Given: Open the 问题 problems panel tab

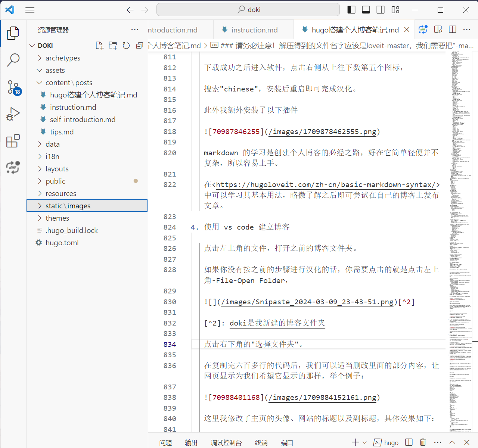Looking at the screenshot, I should tap(165, 442).
